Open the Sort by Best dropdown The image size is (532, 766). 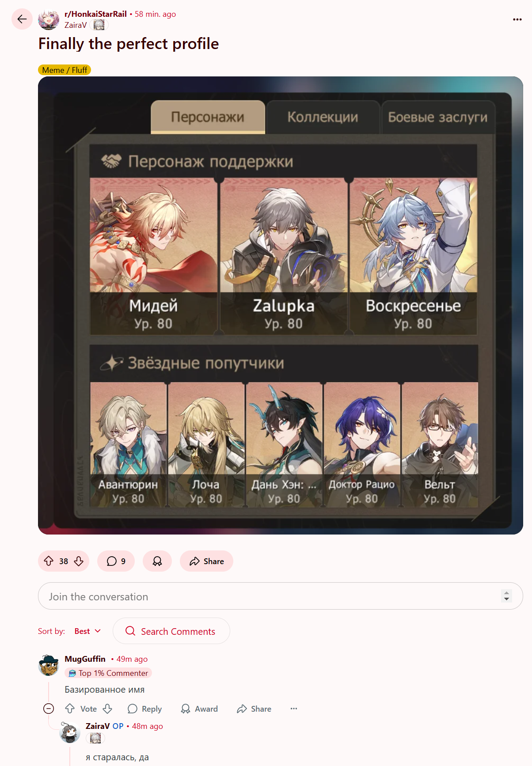(87, 631)
